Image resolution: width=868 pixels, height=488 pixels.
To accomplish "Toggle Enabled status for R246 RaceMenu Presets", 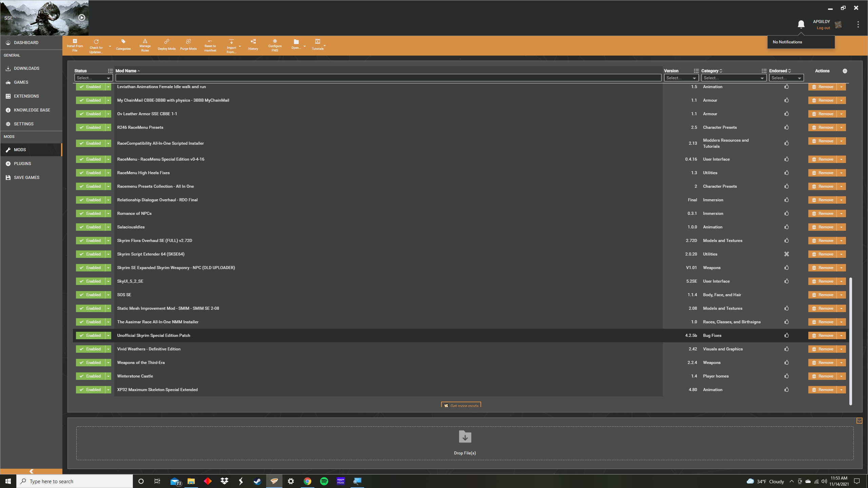I will coord(90,127).
